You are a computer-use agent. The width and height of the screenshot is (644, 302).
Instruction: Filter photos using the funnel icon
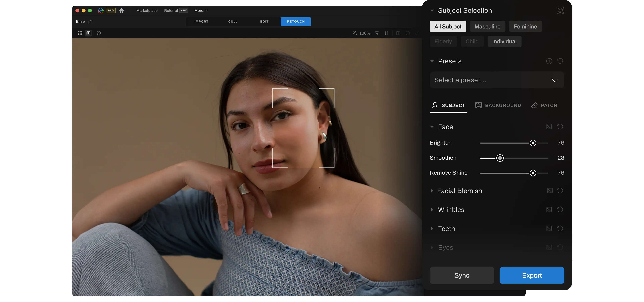377,33
